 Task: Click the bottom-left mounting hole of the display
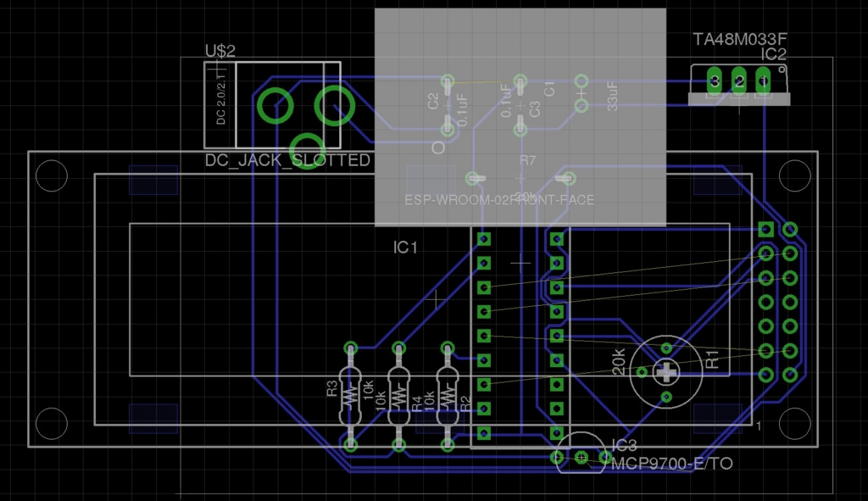tap(52, 424)
